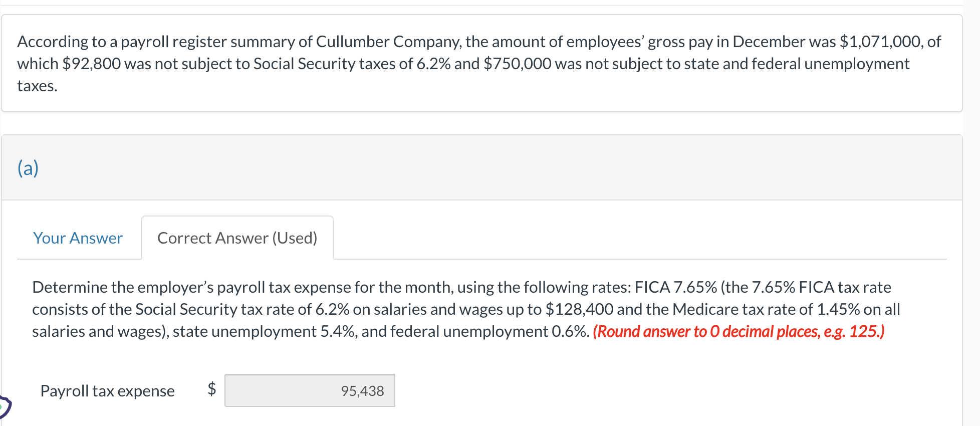Click the payroll tax expense answer field
The image size is (980, 426).
click(x=310, y=390)
